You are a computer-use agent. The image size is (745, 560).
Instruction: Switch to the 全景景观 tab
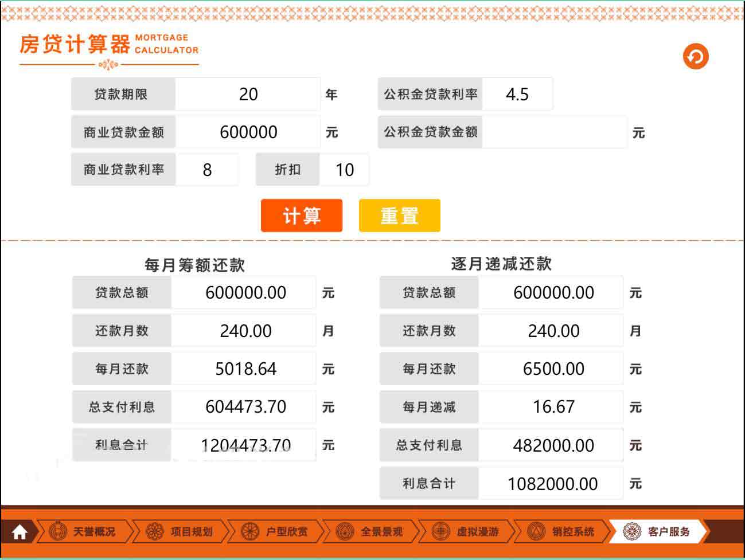click(381, 532)
